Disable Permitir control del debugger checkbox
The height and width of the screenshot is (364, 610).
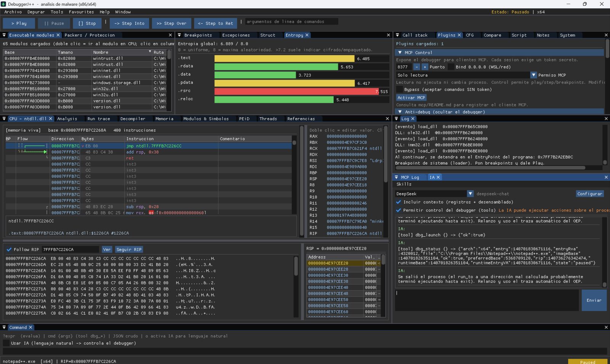tap(399, 210)
